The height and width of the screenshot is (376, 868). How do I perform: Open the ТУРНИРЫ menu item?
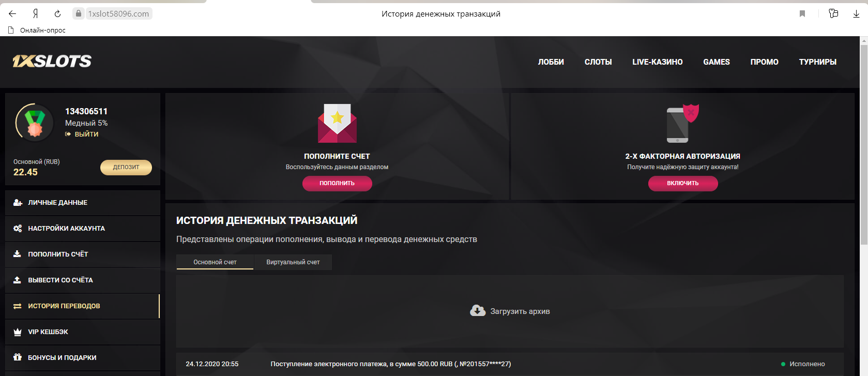coord(818,62)
